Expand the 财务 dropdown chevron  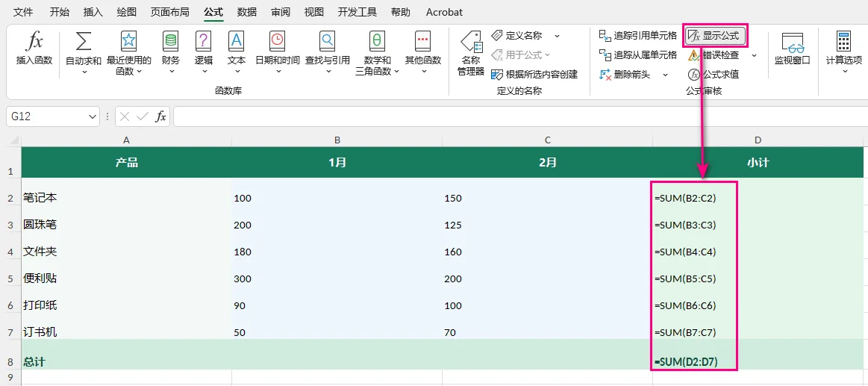pyautogui.click(x=172, y=72)
